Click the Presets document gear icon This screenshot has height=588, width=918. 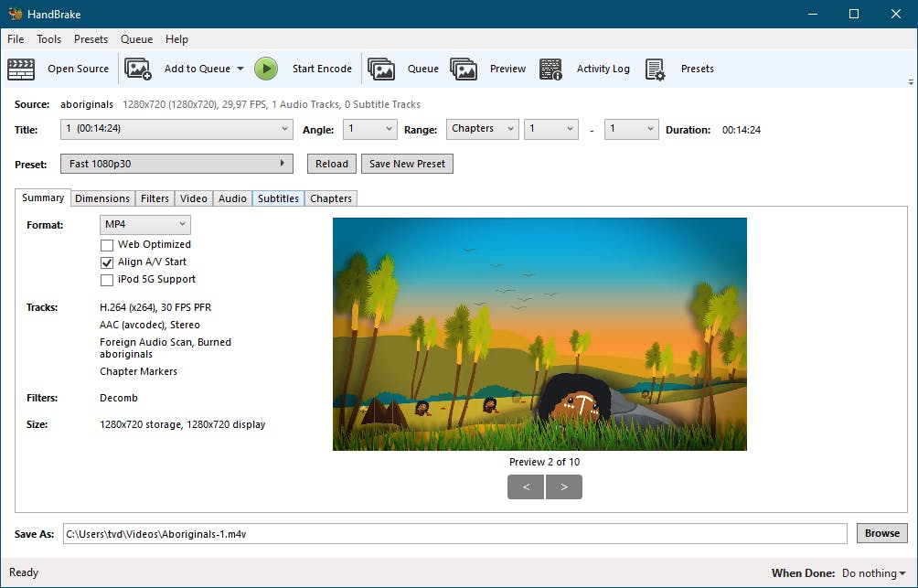click(x=656, y=69)
